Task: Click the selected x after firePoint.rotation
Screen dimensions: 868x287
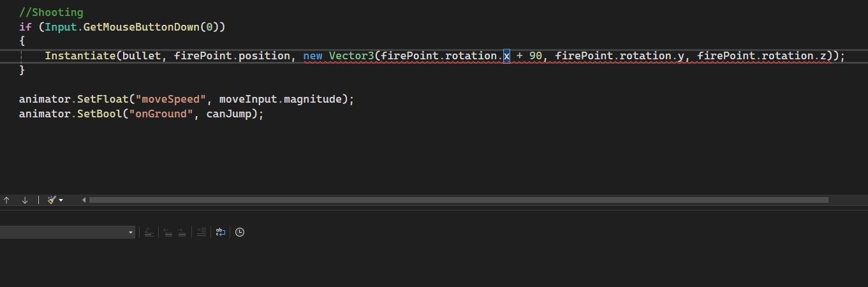Action: (x=506, y=56)
